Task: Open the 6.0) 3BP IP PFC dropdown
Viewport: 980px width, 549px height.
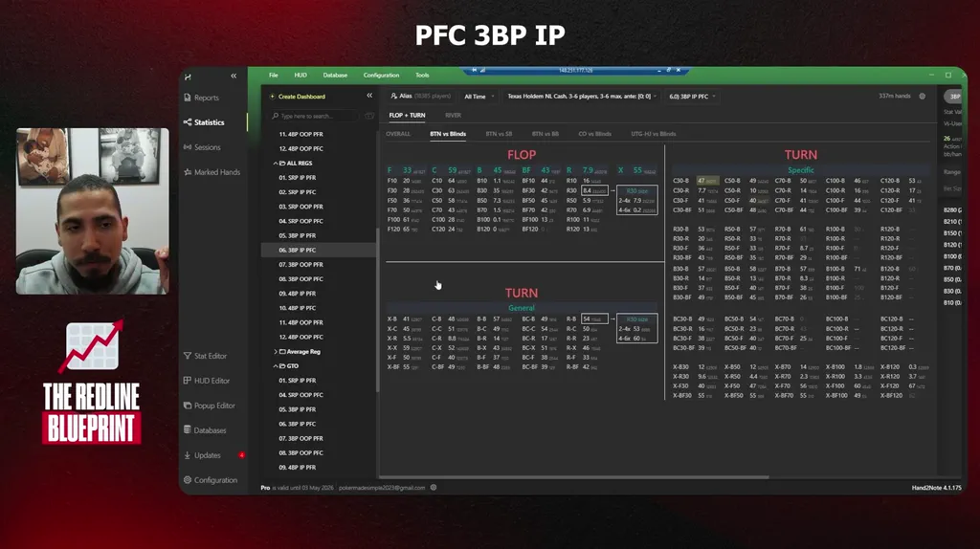Action: pos(692,97)
